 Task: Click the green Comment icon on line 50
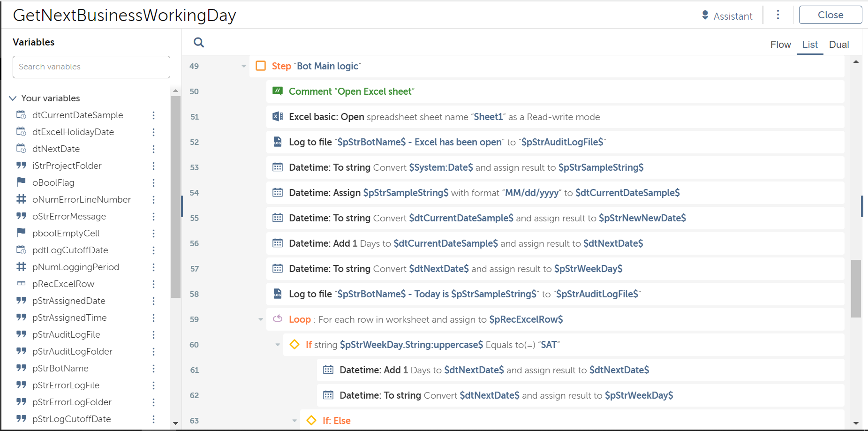(x=278, y=91)
